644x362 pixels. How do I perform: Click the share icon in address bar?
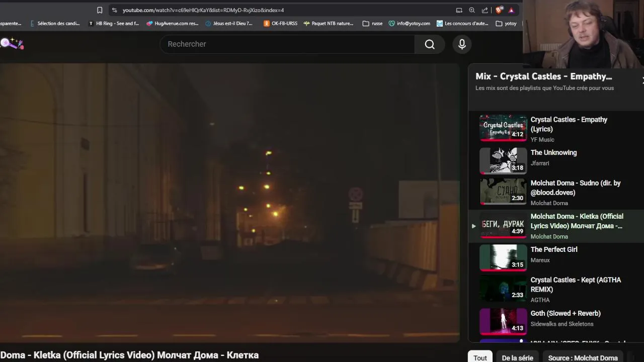click(x=485, y=10)
